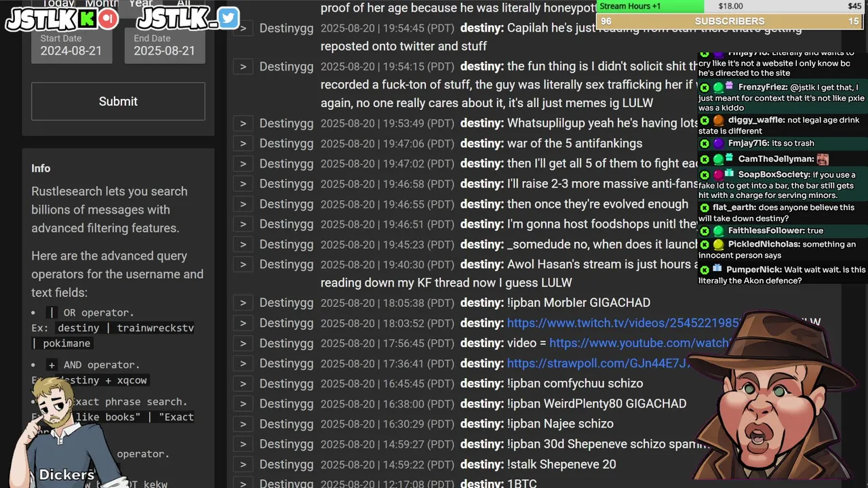Click the pink orb badge beside SoapBoxSociety
This screenshot has height=488, width=868.
(718, 175)
